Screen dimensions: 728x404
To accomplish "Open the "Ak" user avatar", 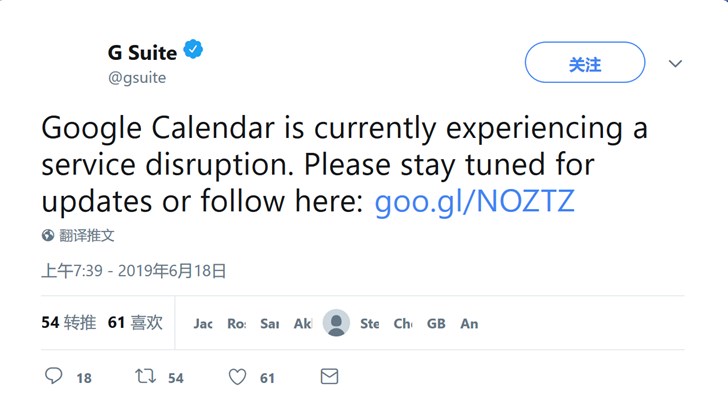I will (303, 324).
